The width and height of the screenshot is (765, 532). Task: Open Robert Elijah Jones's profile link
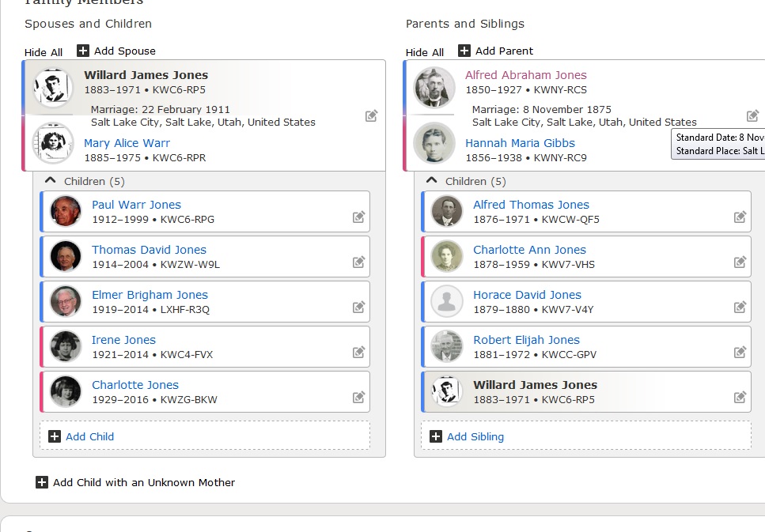point(526,340)
